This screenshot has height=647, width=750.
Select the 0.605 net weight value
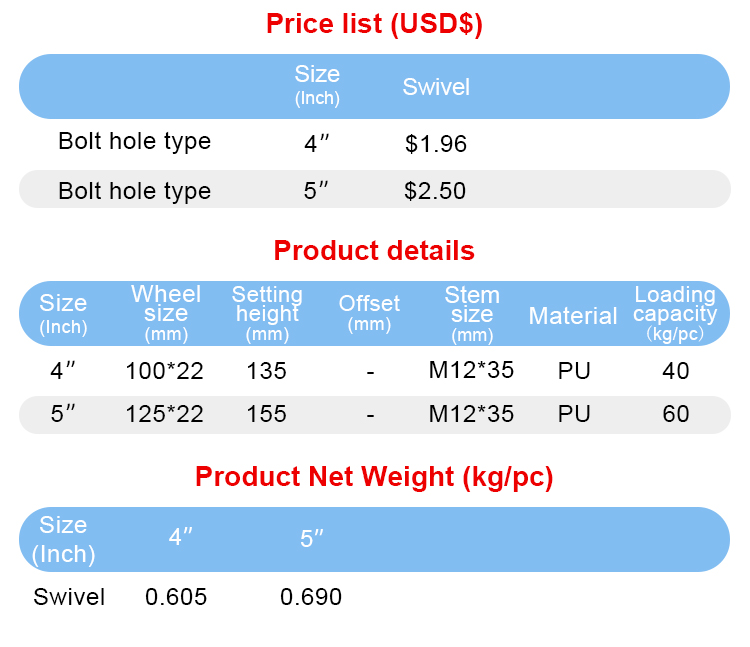176,597
